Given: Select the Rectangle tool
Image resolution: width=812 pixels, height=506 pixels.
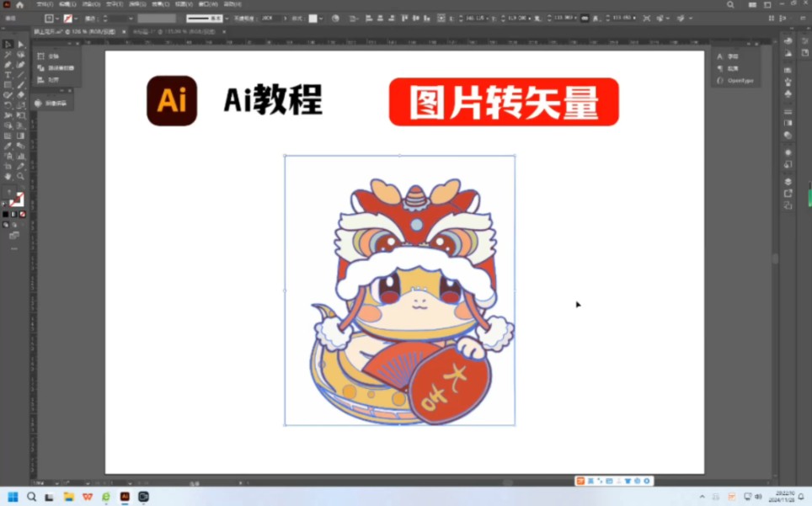Looking at the screenshot, I should tap(8, 85).
